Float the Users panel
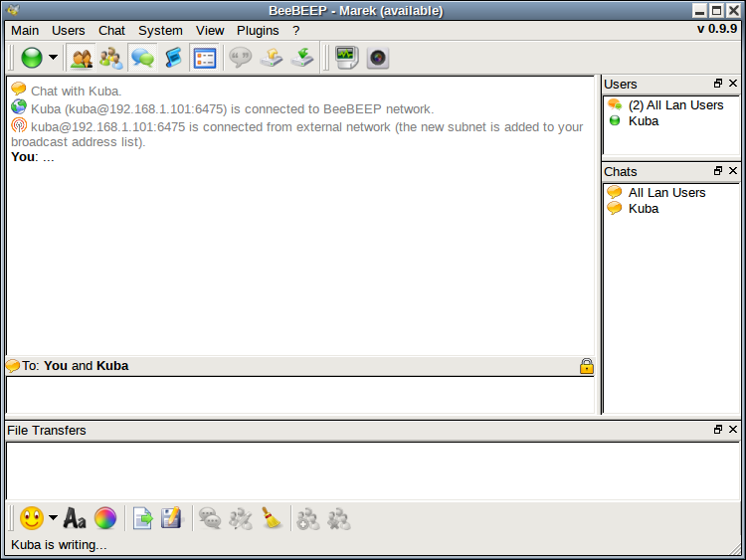Viewport: 746px width, 560px height. (718, 84)
